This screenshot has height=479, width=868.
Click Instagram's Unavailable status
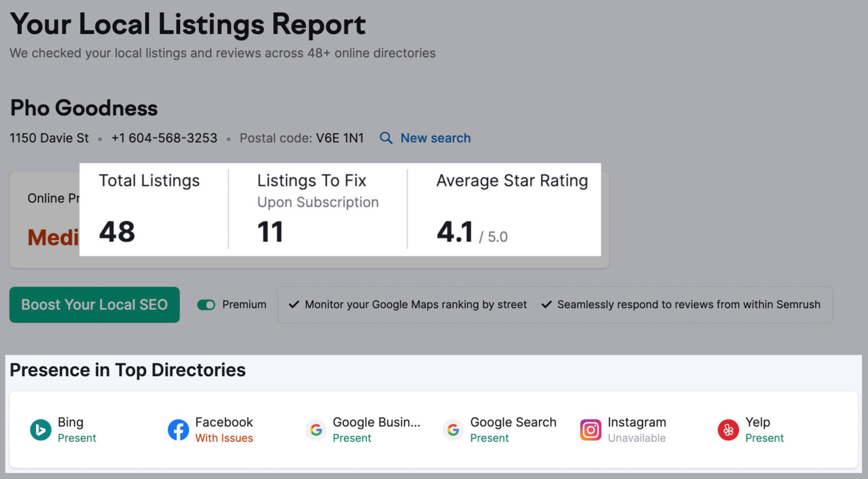[637, 438]
